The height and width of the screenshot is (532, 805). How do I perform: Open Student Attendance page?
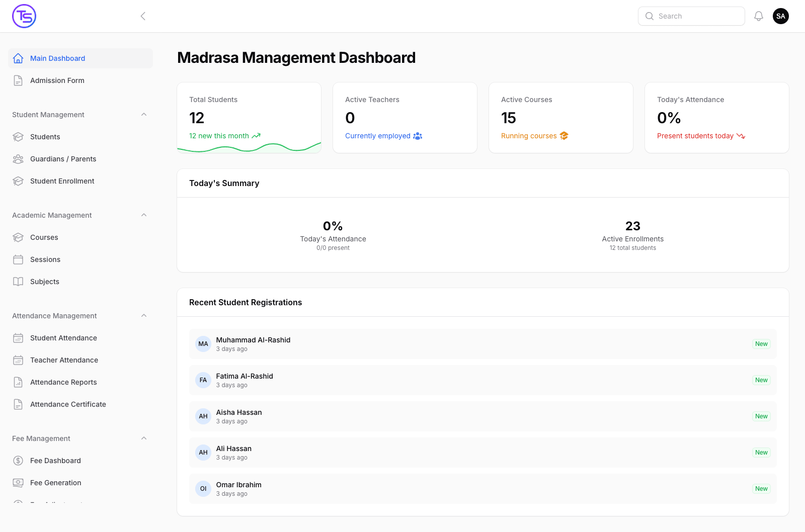[80, 338]
